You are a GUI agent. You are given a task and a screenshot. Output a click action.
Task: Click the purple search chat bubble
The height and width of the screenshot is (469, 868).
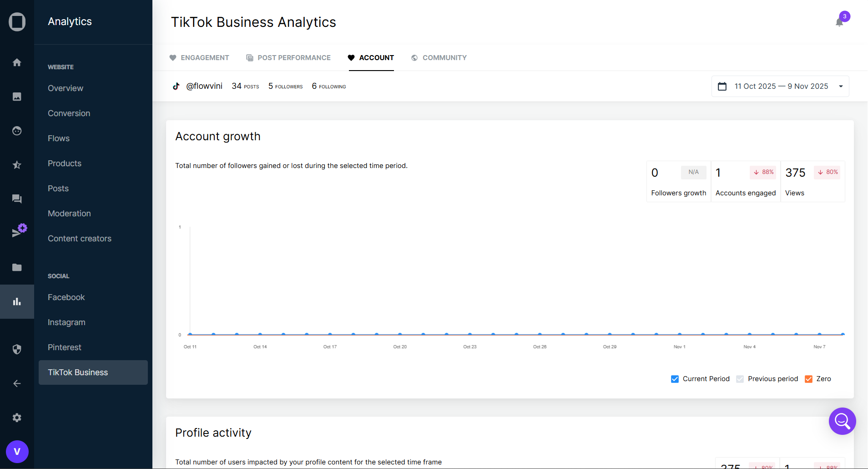842,421
